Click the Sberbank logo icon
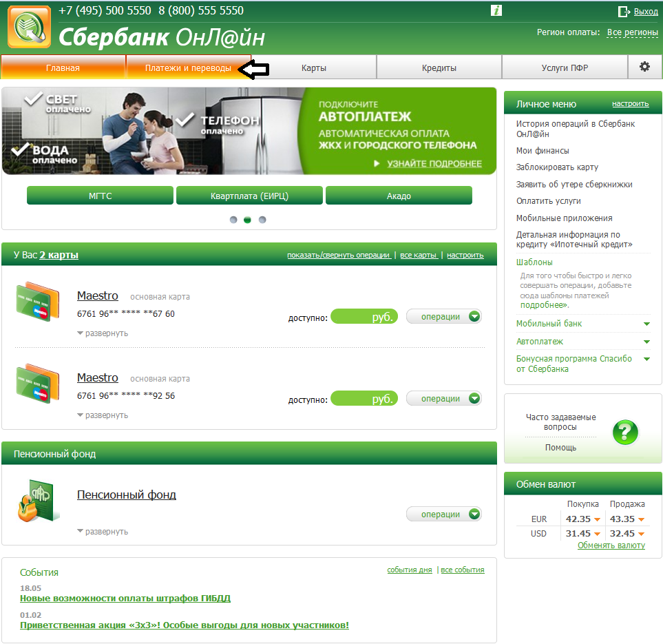Viewport: 663px width, 644px height. [29, 27]
